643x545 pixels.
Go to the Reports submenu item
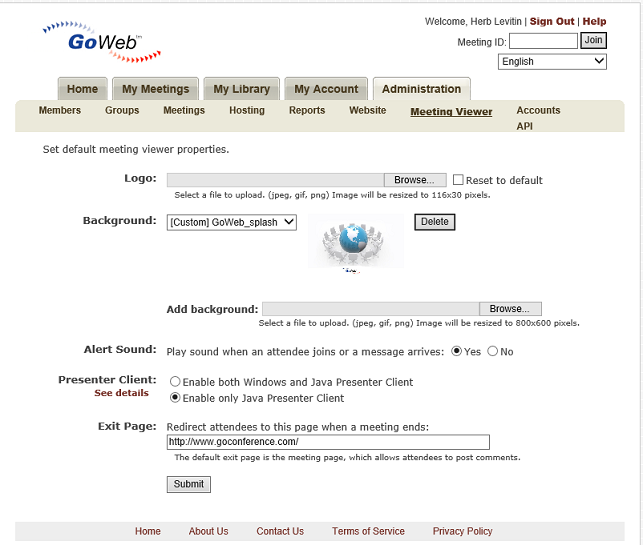coord(307,111)
